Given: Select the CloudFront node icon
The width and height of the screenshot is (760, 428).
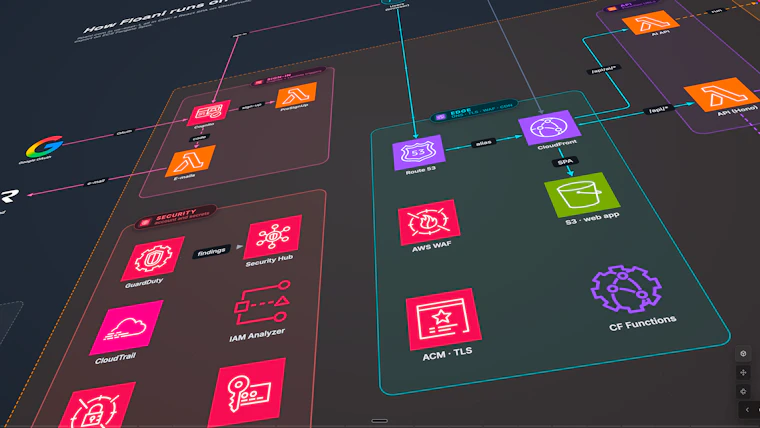Looking at the screenshot, I should point(549,128).
